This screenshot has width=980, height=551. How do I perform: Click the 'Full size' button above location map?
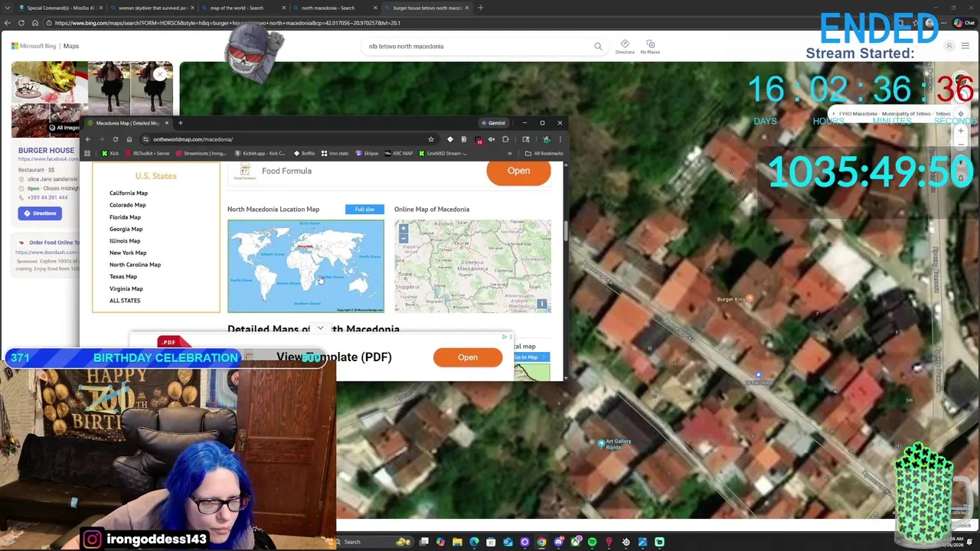pos(364,209)
